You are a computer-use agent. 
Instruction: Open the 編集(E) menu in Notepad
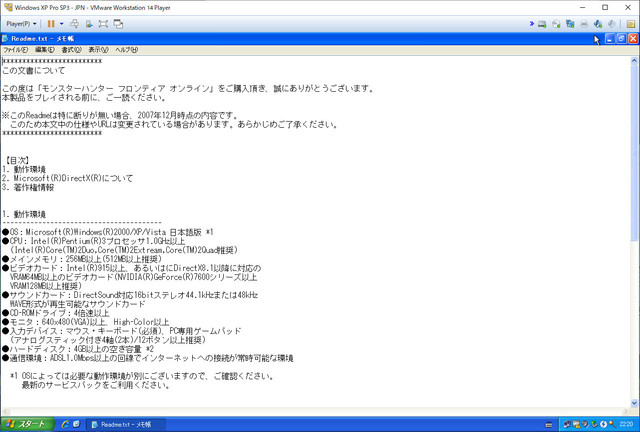pos(44,49)
